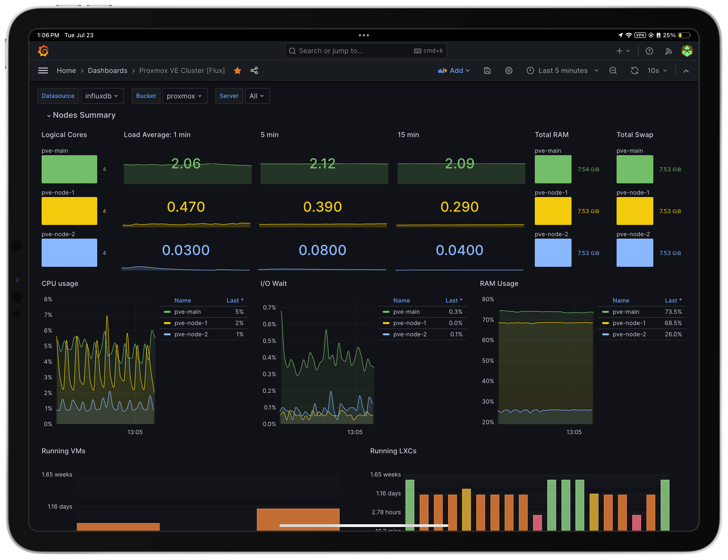Click the Server variable label
The height and width of the screenshot is (560, 728).
pyautogui.click(x=229, y=96)
